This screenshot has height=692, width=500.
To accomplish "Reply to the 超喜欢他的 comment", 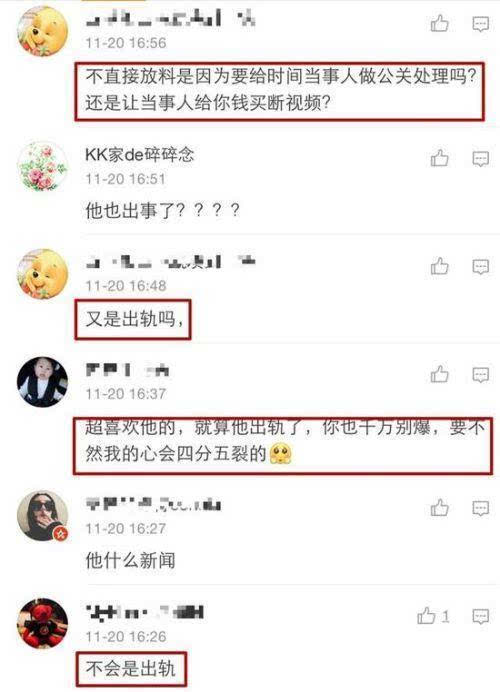I will click(480, 375).
